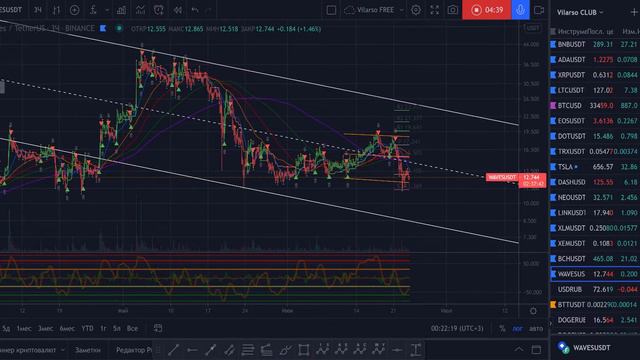The width and height of the screenshot is (640, 360).
Task: Open the layout selector square icon
Action: pos(331,10)
